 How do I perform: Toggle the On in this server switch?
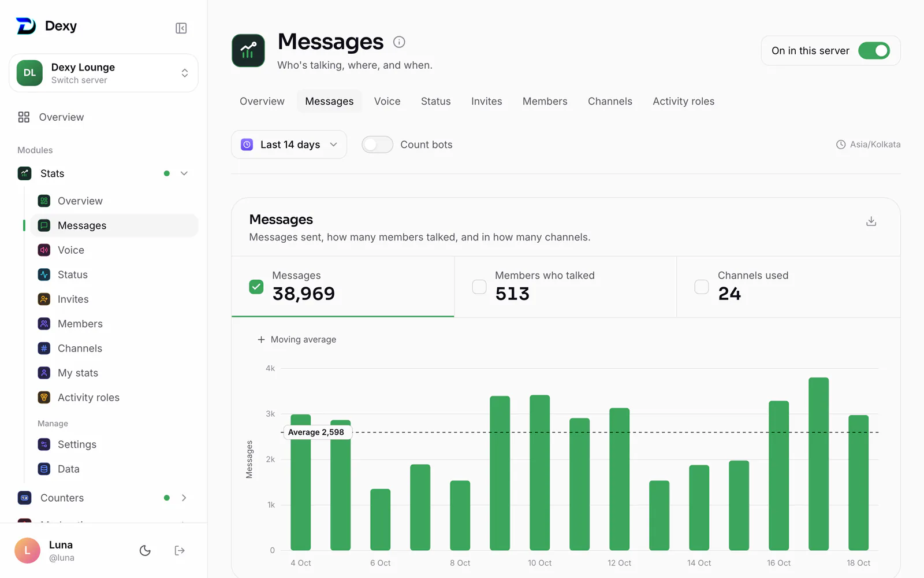pyautogui.click(x=874, y=51)
